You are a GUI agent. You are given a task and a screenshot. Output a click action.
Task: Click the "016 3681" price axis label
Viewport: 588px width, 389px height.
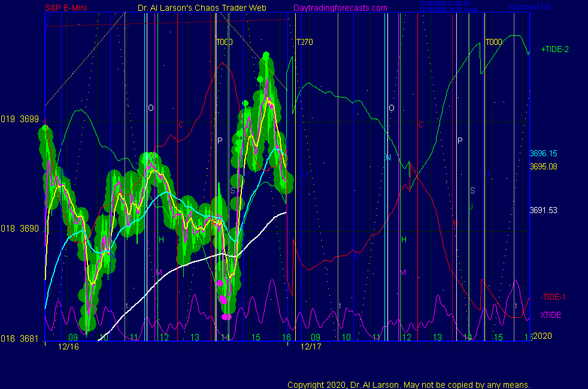pos(20,339)
